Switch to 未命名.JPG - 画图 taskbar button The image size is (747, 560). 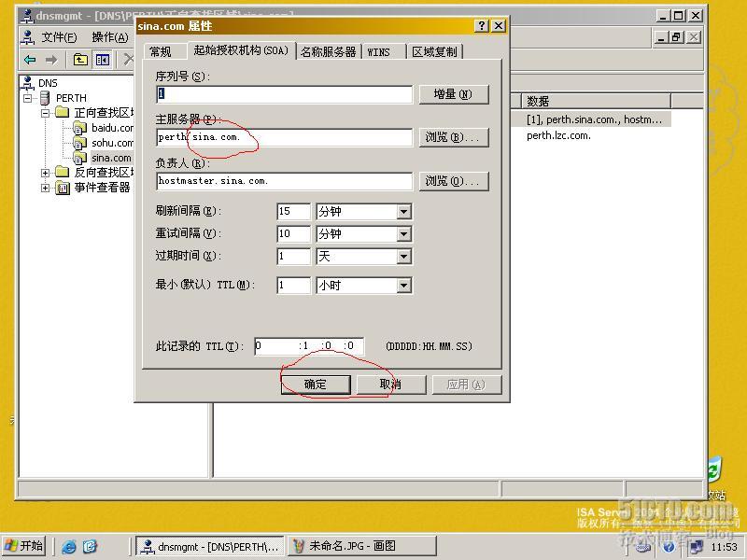[362, 546]
